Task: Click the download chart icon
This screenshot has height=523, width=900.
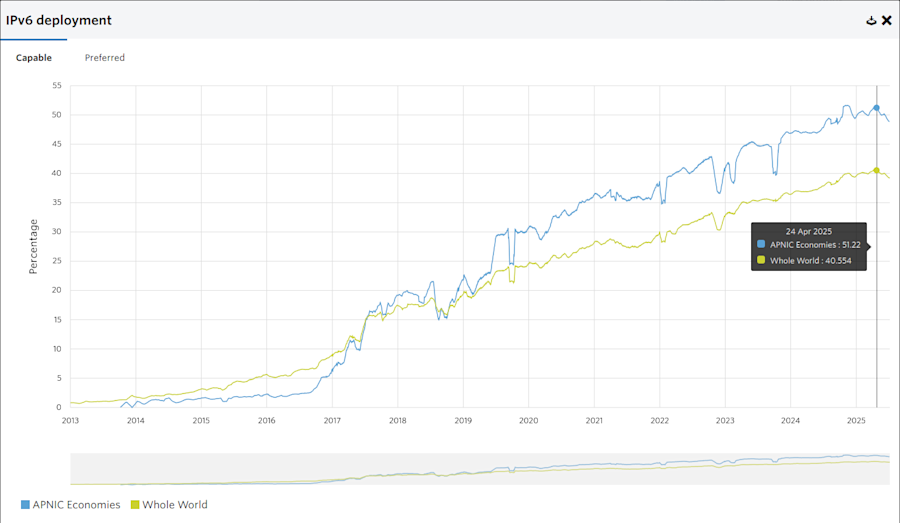Action: pyautogui.click(x=871, y=21)
